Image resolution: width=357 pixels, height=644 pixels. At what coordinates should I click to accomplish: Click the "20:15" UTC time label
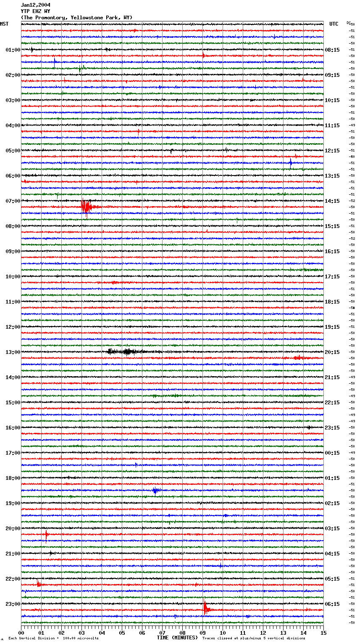(x=332, y=352)
